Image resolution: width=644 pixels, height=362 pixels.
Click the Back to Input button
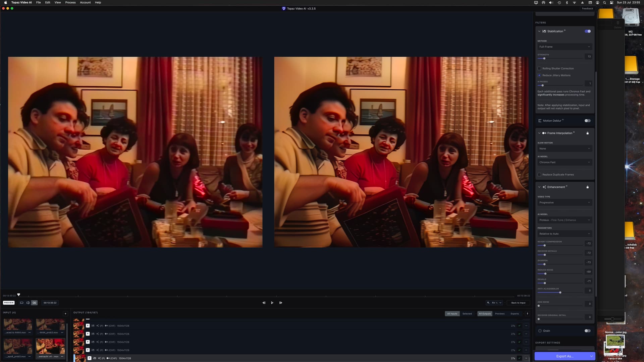[x=518, y=303]
